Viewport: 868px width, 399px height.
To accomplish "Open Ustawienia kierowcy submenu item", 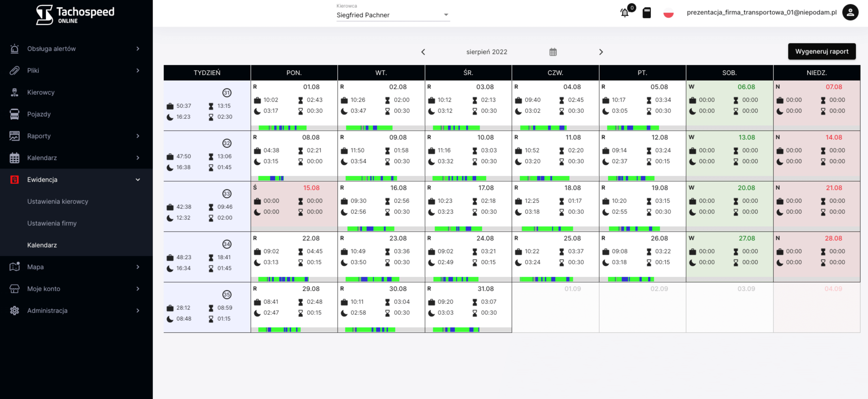I will tap(58, 201).
